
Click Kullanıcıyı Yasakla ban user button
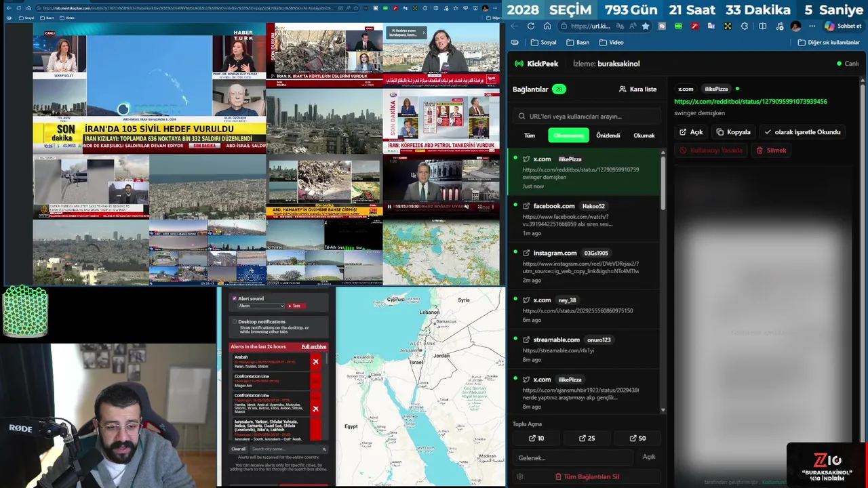click(711, 150)
